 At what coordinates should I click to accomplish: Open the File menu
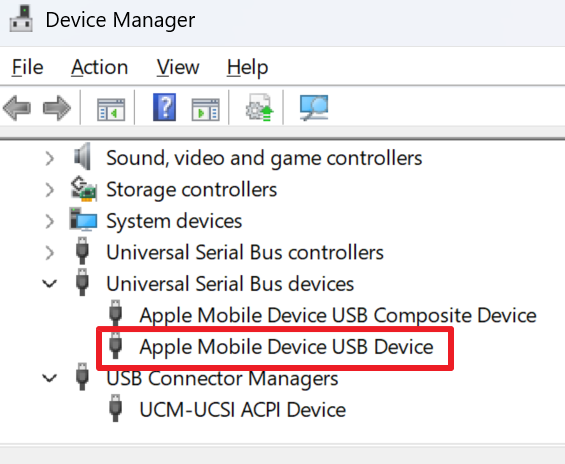[27, 67]
